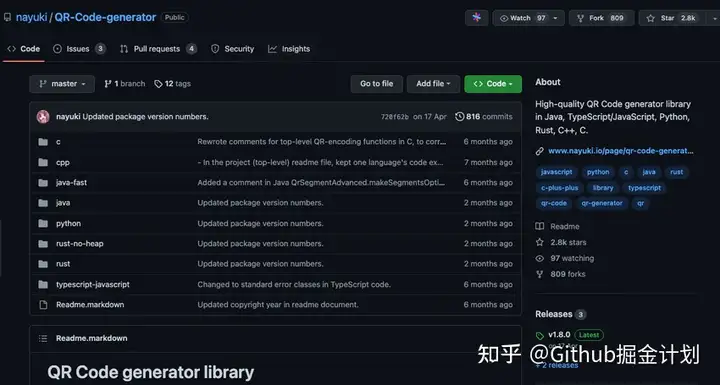720x385 pixels.
Task: Open the c folder
Action: click(58, 142)
